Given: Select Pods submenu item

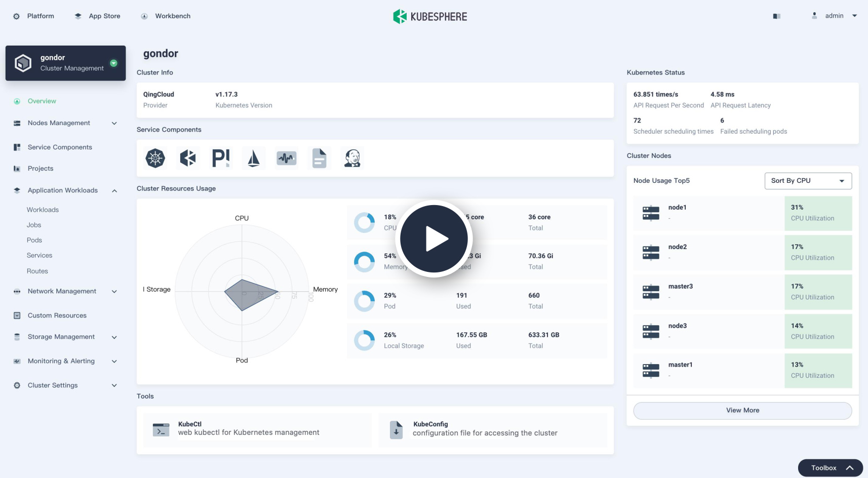Looking at the screenshot, I should point(34,240).
